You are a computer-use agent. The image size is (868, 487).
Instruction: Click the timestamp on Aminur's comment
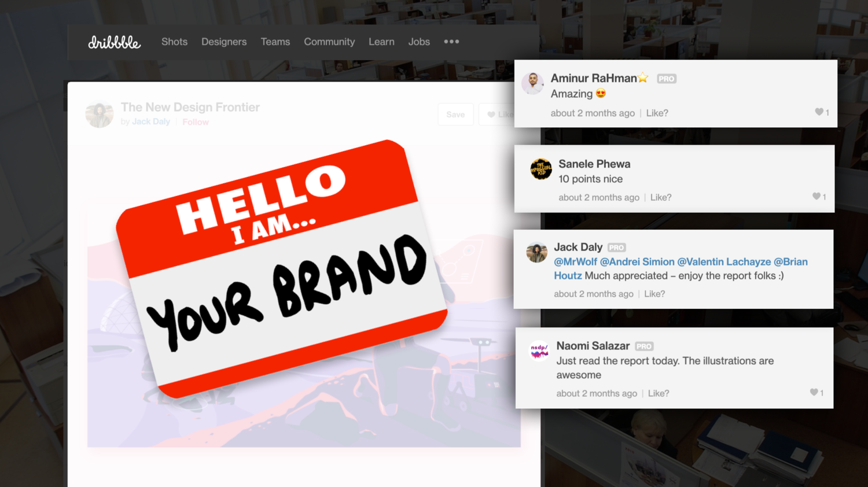pyautogui.click(x=593, y=113)
